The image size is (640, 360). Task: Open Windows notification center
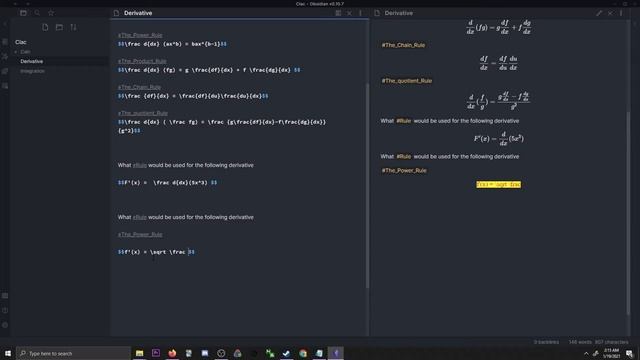point(630,353)
